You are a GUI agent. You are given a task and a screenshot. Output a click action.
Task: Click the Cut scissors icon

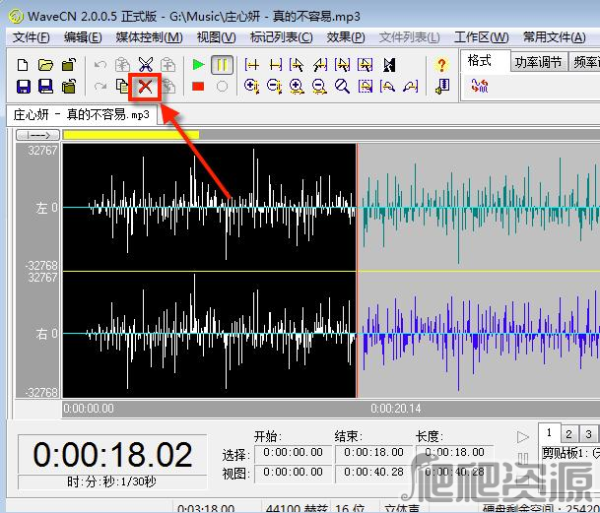coord(146,65)
